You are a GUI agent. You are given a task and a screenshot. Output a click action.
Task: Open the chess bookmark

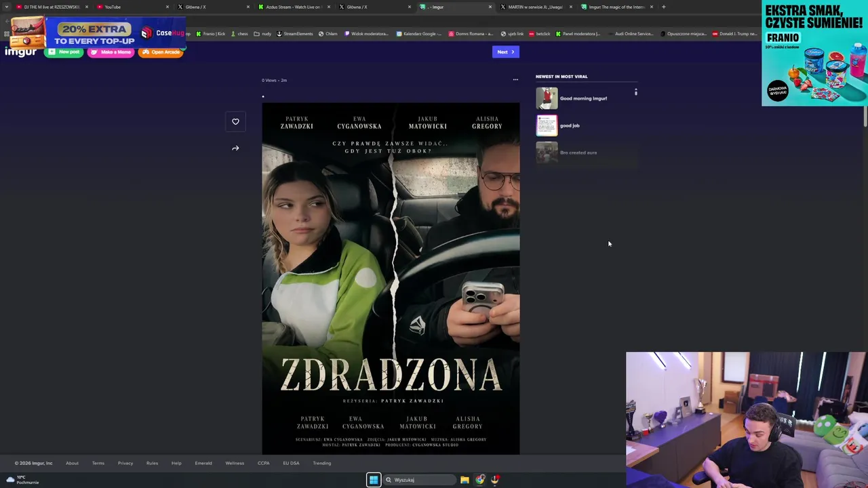coord(239,34)
